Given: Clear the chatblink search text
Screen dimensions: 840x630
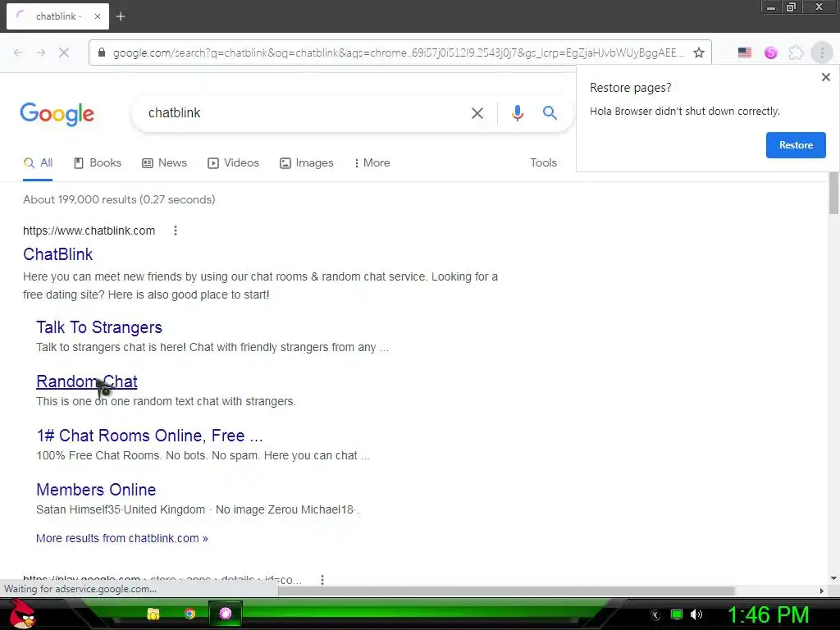Looking at the screenshot, I should [477, 113].
